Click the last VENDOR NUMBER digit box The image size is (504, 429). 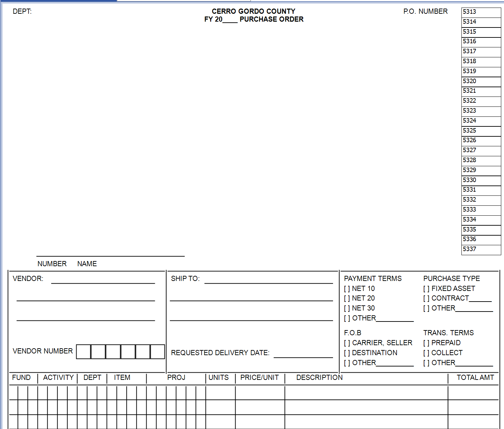point(158,352)
